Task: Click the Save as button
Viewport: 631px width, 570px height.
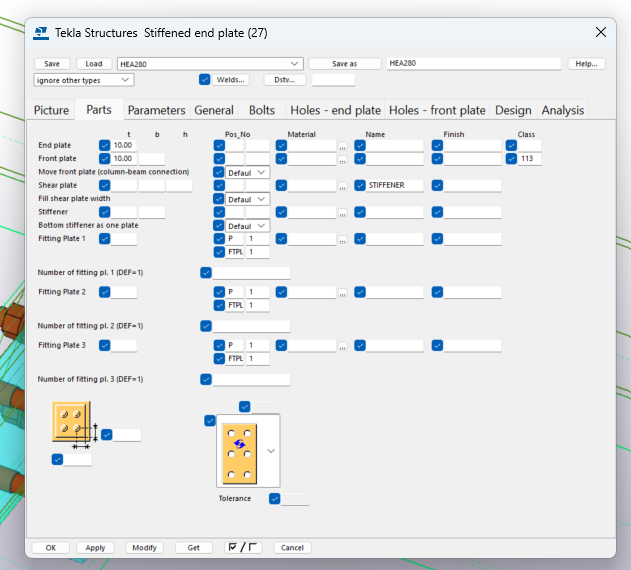Action: click(x=344, y=64)
